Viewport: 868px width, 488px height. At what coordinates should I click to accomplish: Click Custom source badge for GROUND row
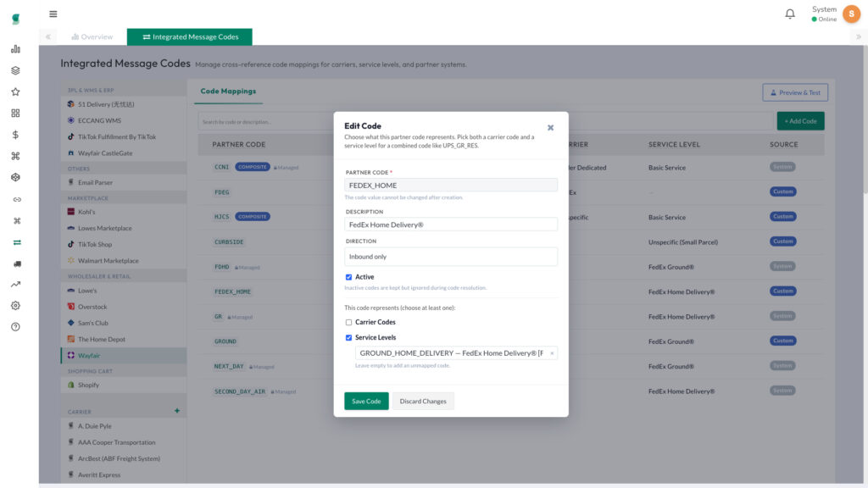coord(782,341)
